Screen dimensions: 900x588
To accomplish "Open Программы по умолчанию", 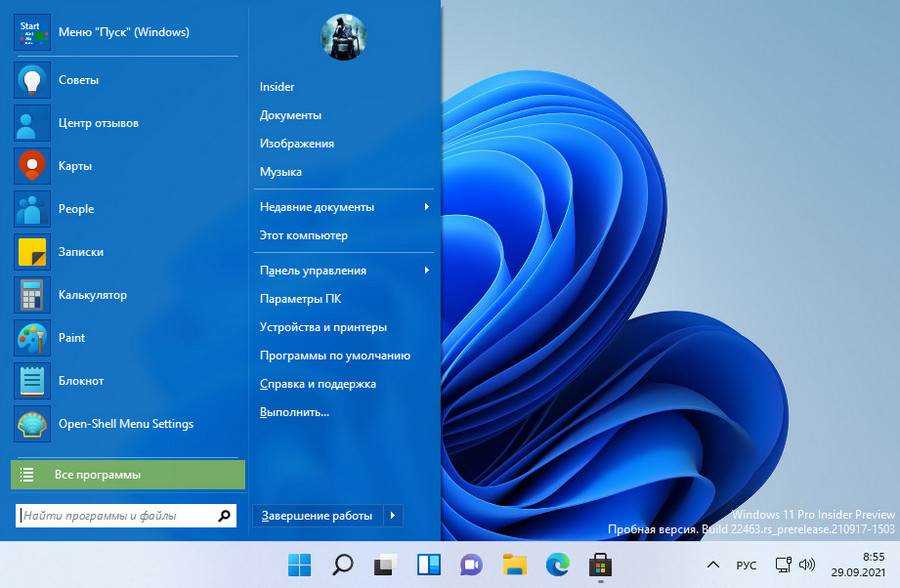I will (x=335, y=355).
